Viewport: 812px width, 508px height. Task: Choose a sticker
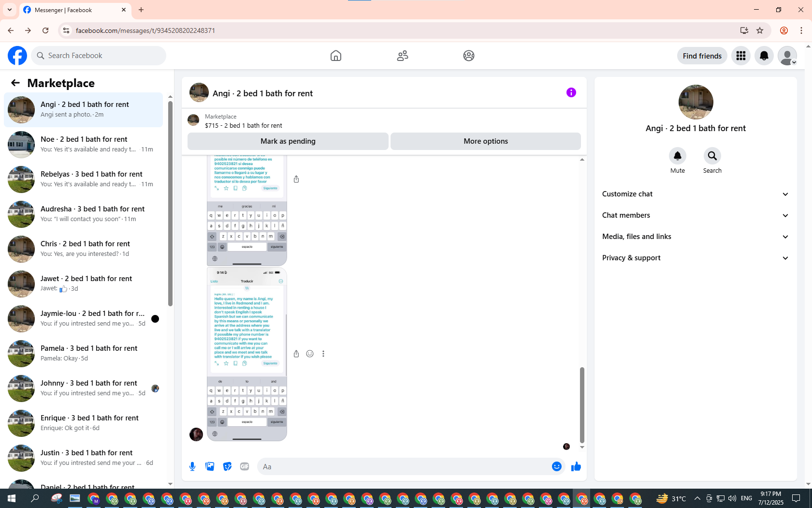pyautogui.click(x=227, y=466)
